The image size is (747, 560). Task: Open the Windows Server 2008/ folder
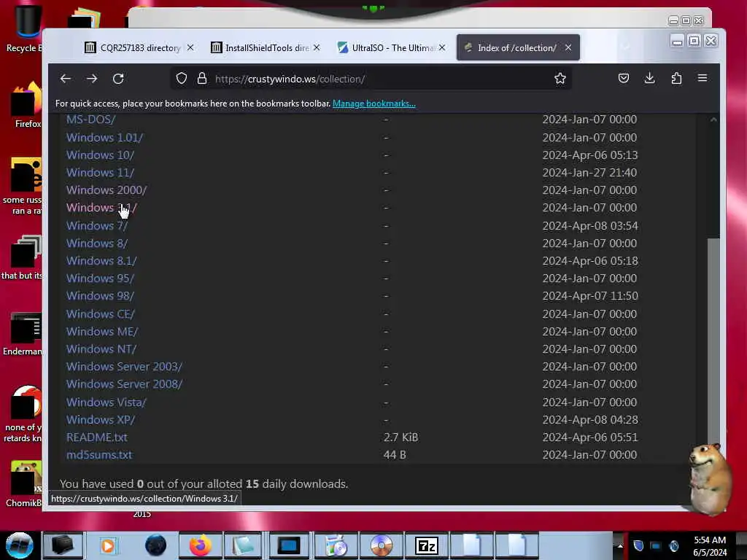pos(124,384)
